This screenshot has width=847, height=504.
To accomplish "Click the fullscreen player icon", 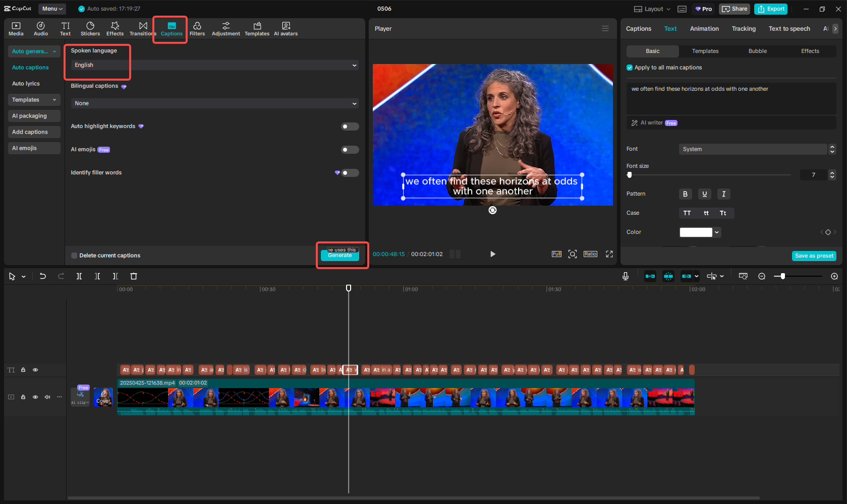I will pyautogui.click(x=609, y=254).
